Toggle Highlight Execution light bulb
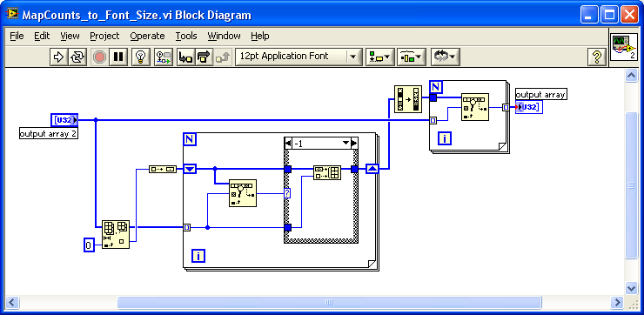This screenshot has height=315, width=644. (141, 57)
